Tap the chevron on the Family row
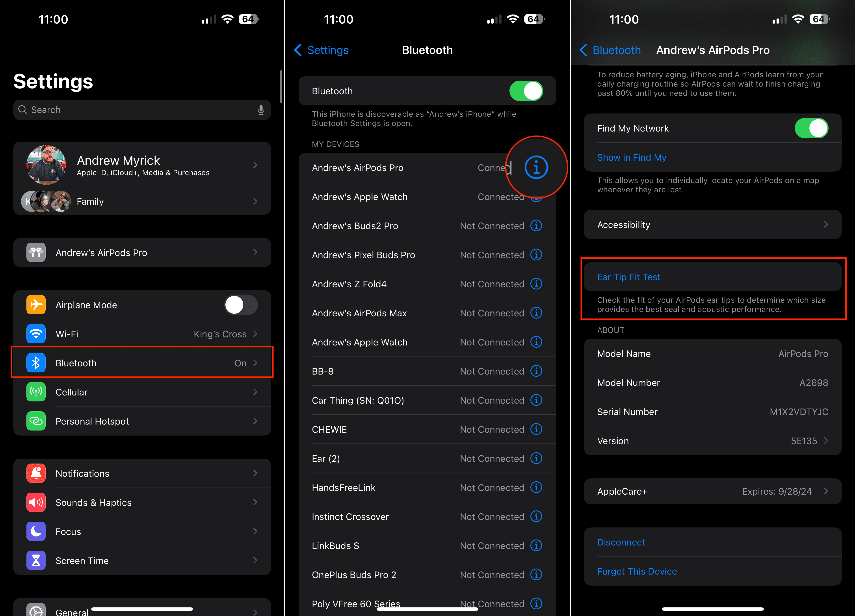This screenshot has height=616, width=855. (255, 201)
